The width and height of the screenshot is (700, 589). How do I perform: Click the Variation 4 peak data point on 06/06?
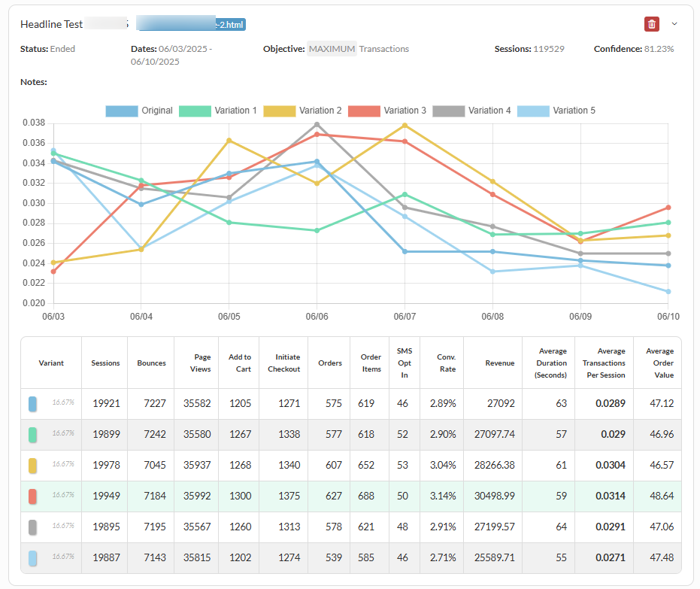point(317,125)
